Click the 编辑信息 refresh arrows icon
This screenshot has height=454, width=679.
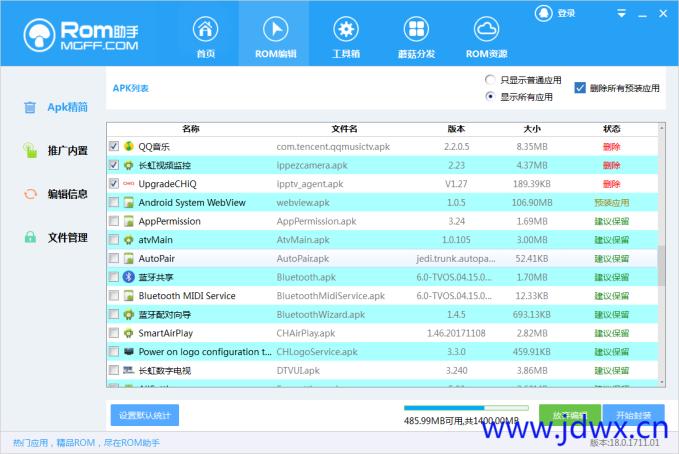pyautogui.click(x=30, y=194)
